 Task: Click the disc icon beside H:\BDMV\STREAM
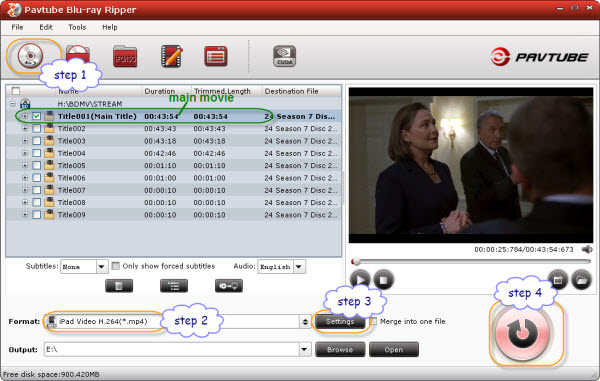click(25, 104)
